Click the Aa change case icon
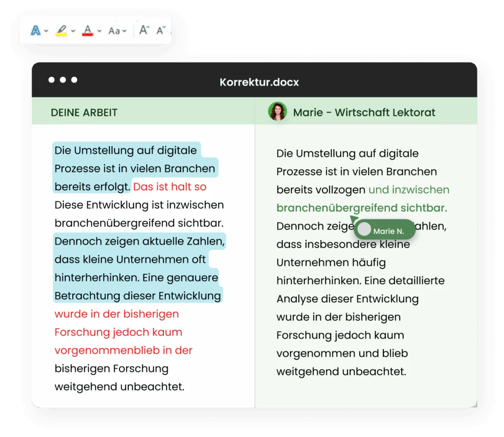Viewport: 504px width, 437px height. (x=114, y=31)
